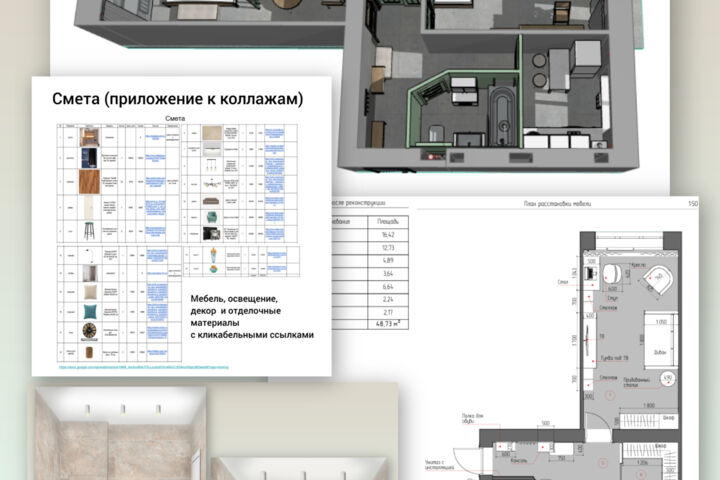Select the tall orange-teal vase image

pyautogui.click(x=214, y=255)
